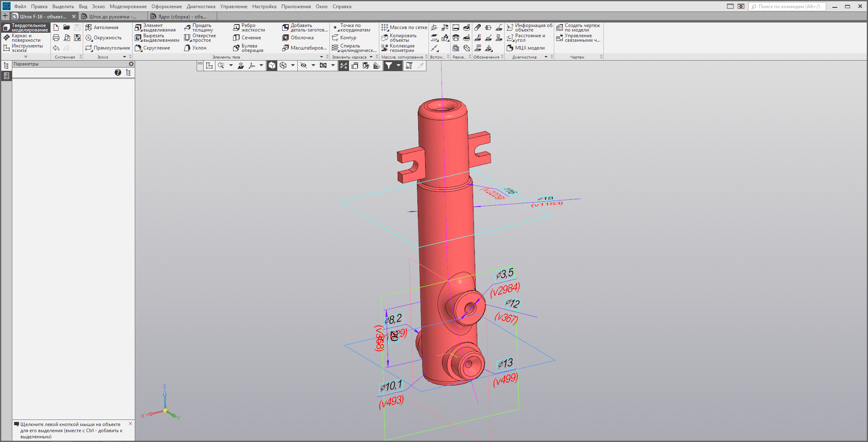The image size is (868, 442).
Task: Expand toolset list chevron below Инструменты эскиза
Action: coord(25,56)
